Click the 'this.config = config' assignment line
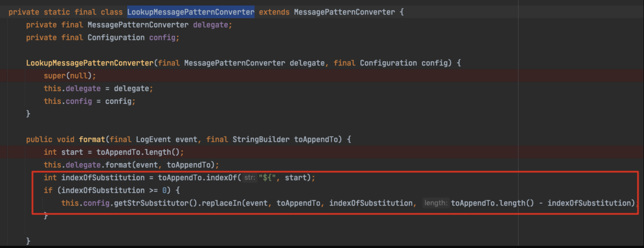This screenshot has width=644, height=248. point(89,101)
